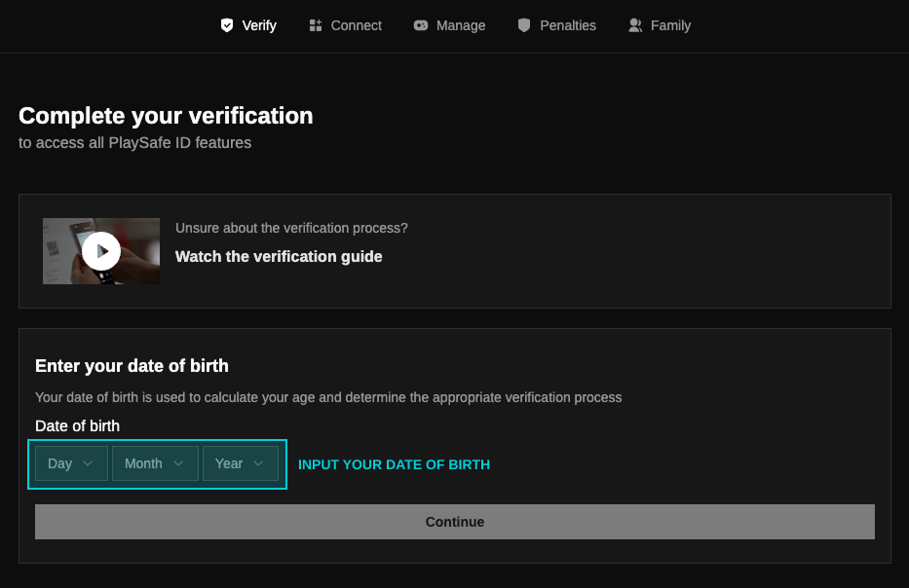Click the chevron arrow in the Year selector

tap(258, 463)
